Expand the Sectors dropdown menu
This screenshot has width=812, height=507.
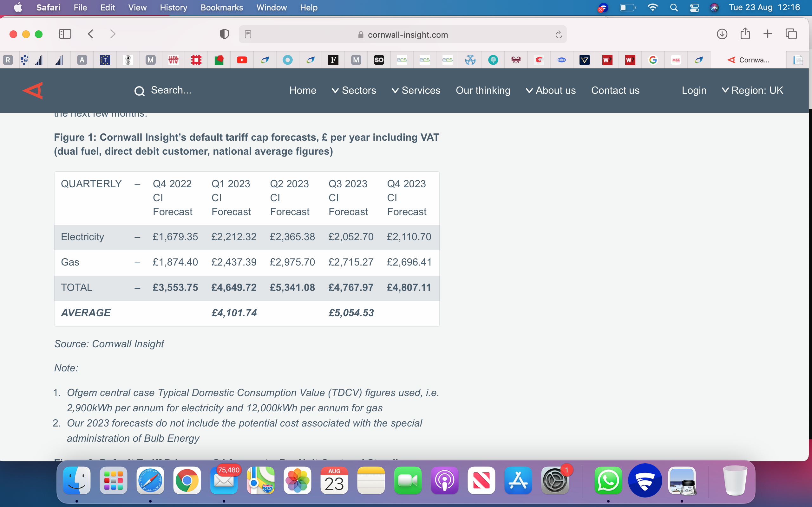click(354, 91)
